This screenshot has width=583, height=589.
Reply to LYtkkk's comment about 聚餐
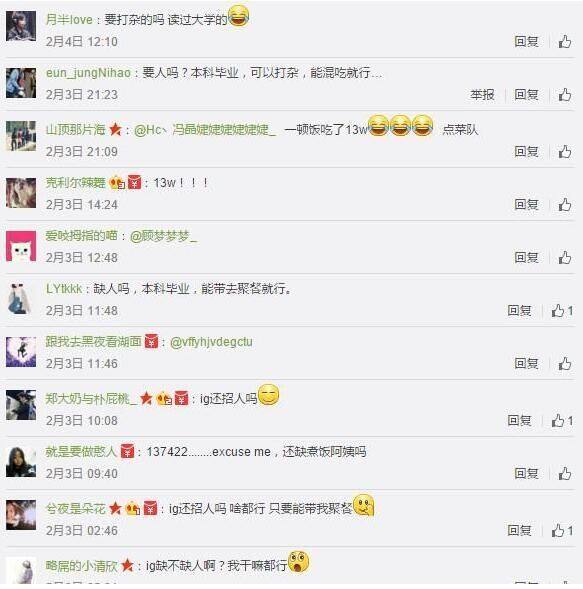point(519,311)
